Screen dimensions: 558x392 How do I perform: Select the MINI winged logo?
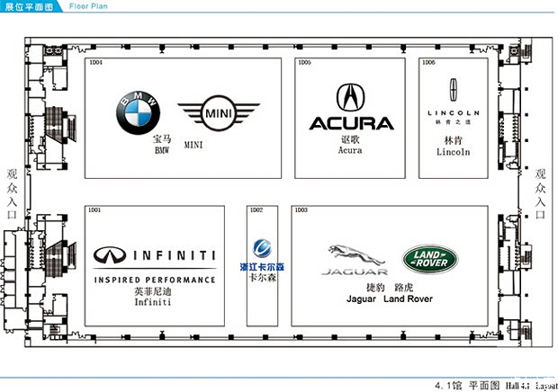[x=217, y=113]
